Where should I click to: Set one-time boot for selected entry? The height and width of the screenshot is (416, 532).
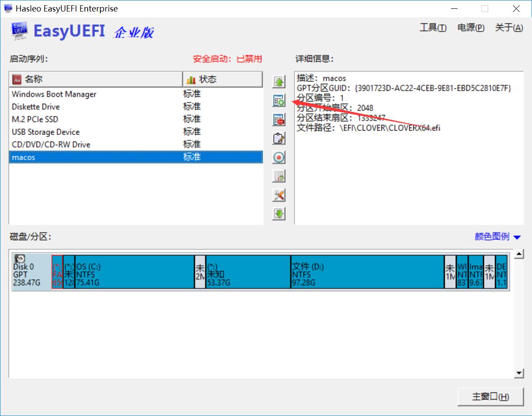point(279,157)
